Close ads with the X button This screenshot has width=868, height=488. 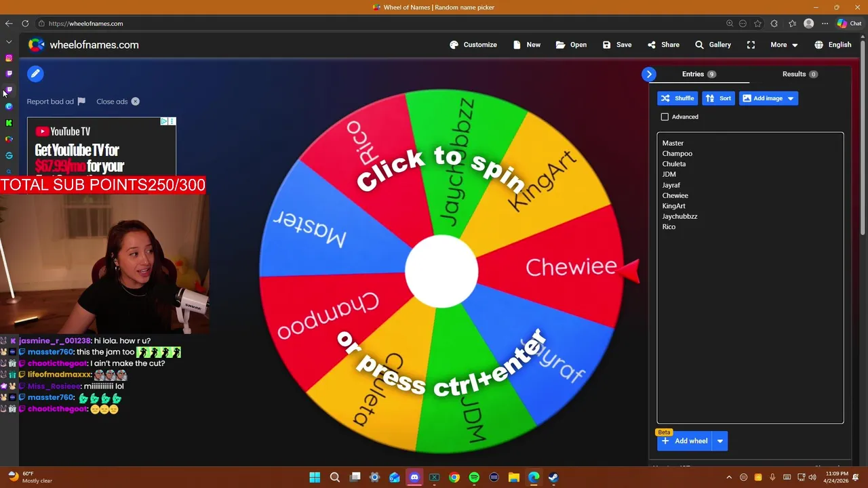coord(135,102)
